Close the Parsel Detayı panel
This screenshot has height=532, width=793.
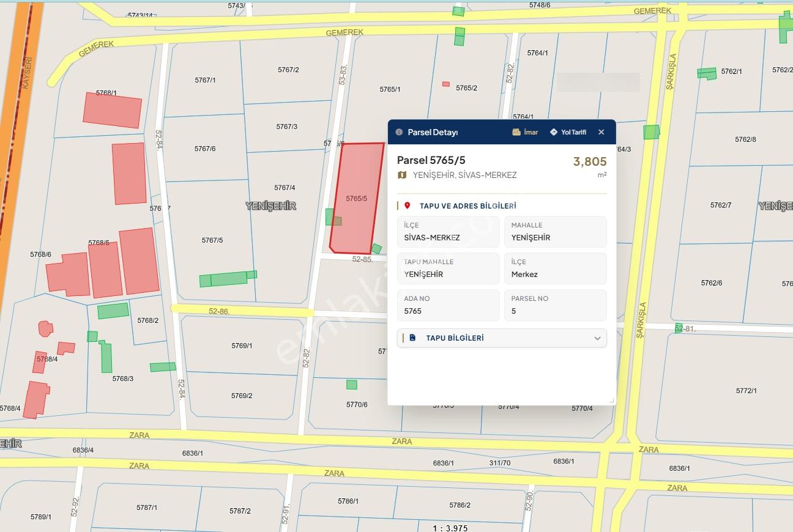(x=601, y=132)
